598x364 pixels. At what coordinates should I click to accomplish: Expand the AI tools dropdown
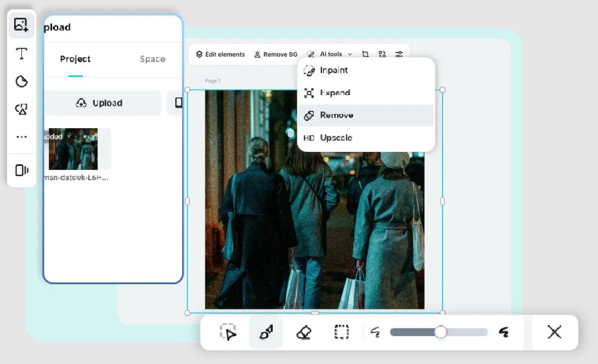330,54
